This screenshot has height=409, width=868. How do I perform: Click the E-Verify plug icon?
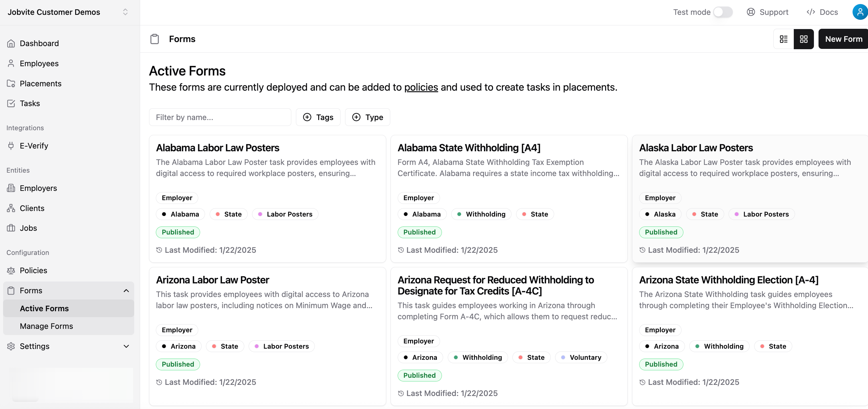point(11,146)
